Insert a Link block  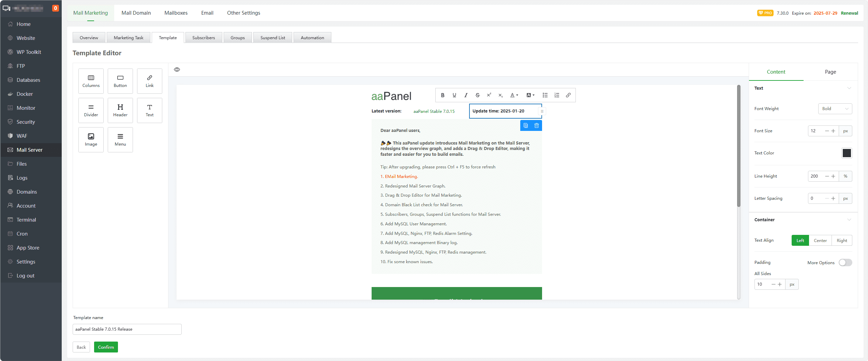coord(150,81)
